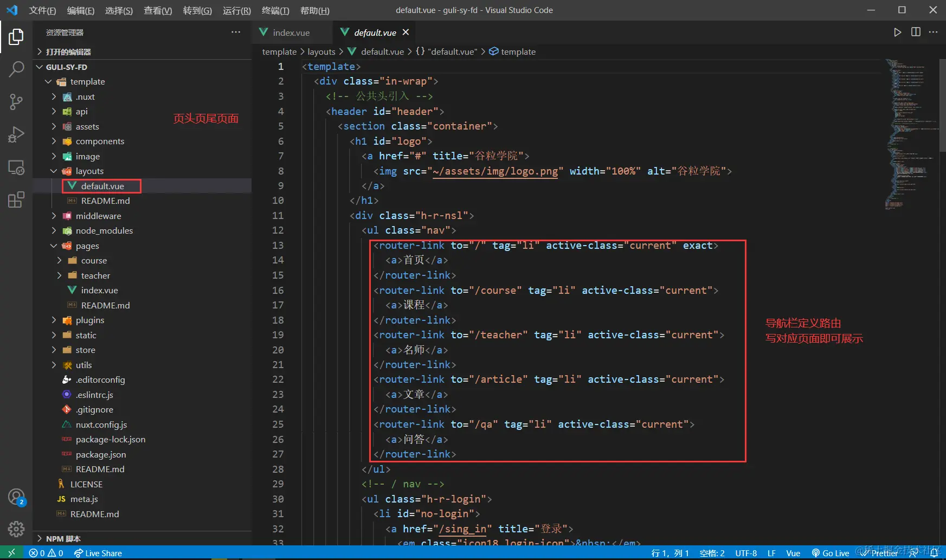Open the Search view in activity bar
946x560 pixels.
tap(16, 69)
